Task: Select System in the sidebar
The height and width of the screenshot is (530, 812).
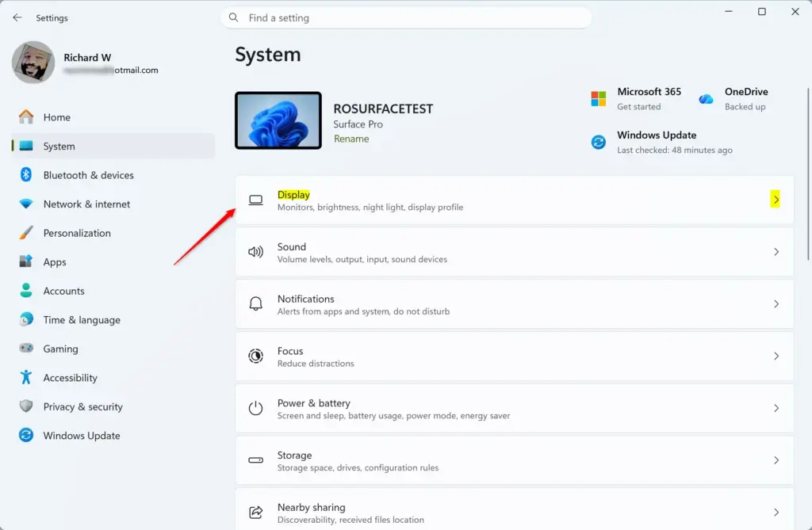Action: (x=113, y=146)
